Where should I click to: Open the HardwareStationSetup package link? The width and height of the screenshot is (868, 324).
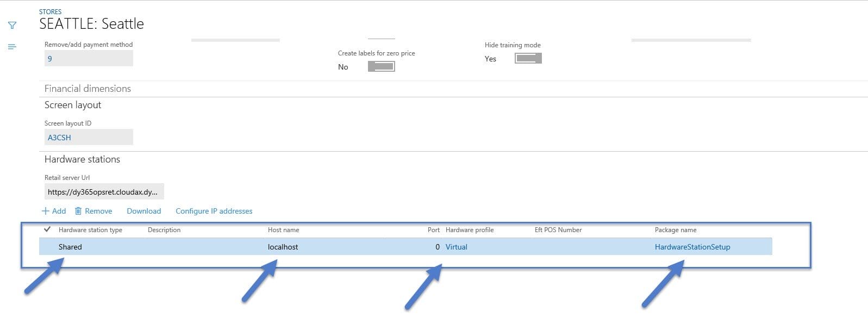pyautogui.click(x=692, y=247)
